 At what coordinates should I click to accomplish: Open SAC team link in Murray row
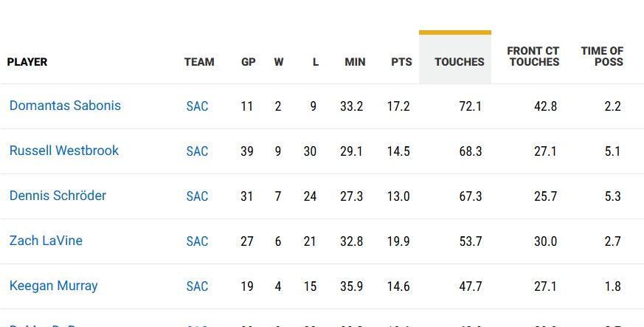[x=197, y=286]
